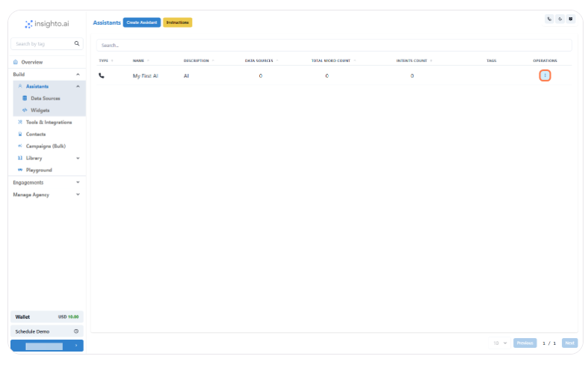Sort the table by NAME column
Viewport: 588px width, 371px height.
coord(141,61)
